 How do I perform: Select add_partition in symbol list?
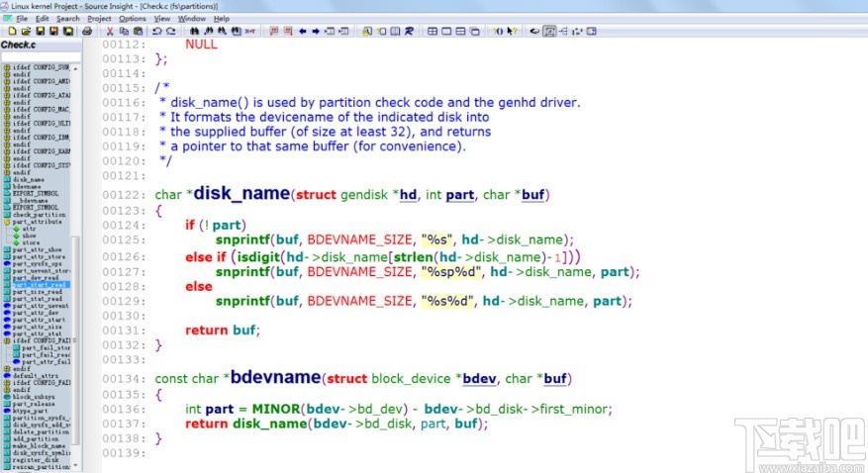click(x=35, y=438)
